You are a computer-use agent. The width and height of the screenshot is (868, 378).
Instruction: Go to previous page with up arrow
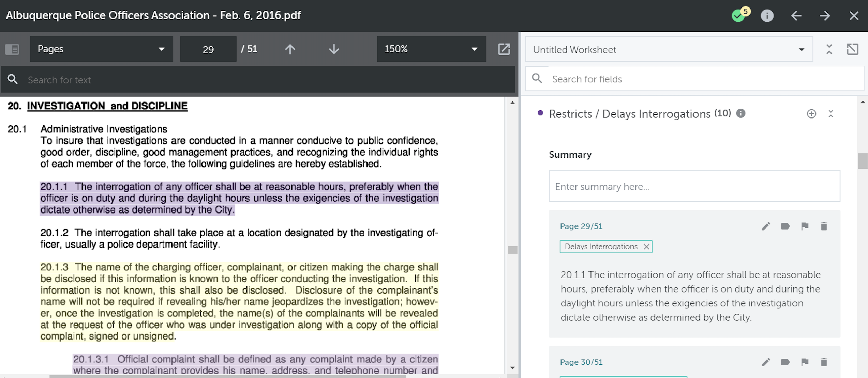click(290, 49)
